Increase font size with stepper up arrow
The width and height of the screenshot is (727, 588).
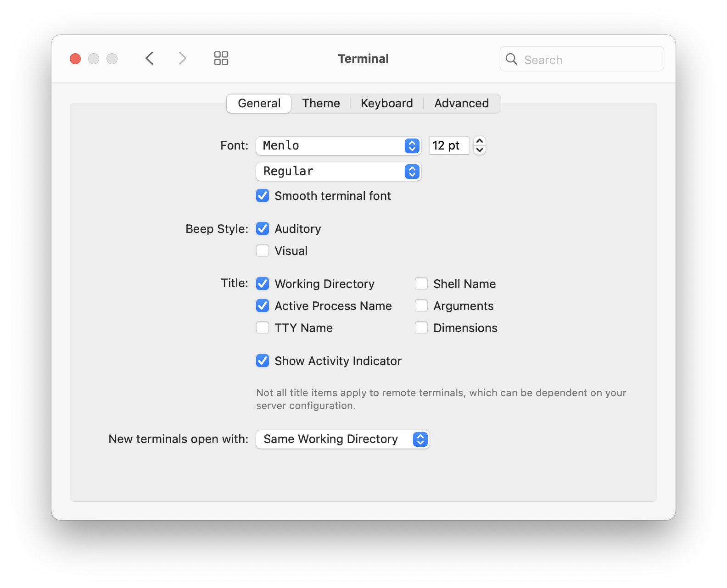click(x=480, y=141)
